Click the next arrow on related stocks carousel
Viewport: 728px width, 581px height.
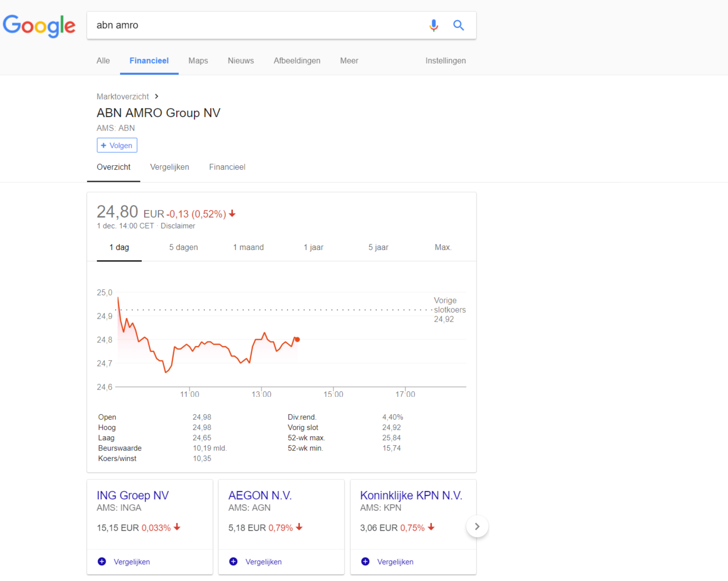(477, 526)
